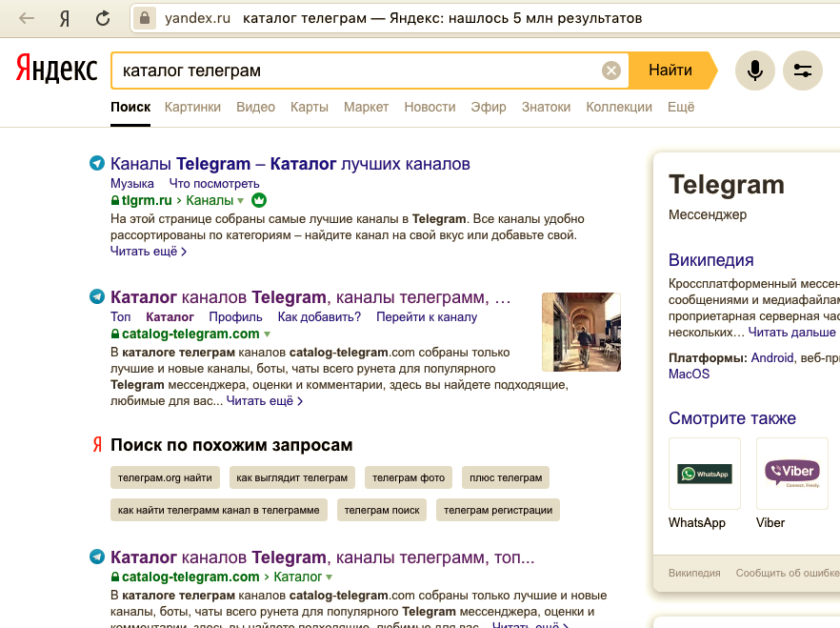Open the 'Как добавить?' sitelink
Viewport: 840px width, 628px height.
click(319, 316)
